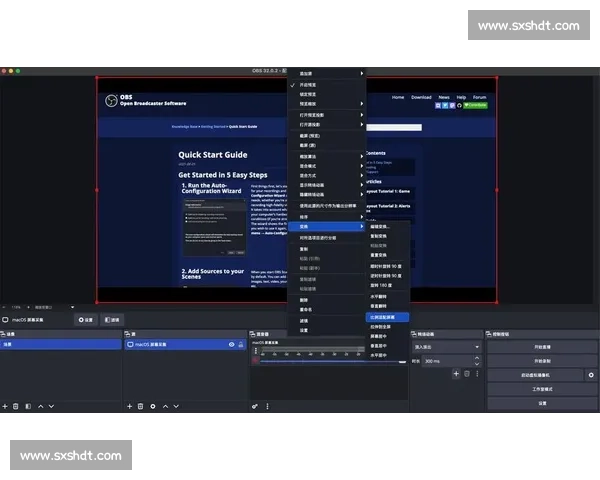Open source properties gear in sources dock
Viewport: 600px width, 480px height.
coord(152,406)
